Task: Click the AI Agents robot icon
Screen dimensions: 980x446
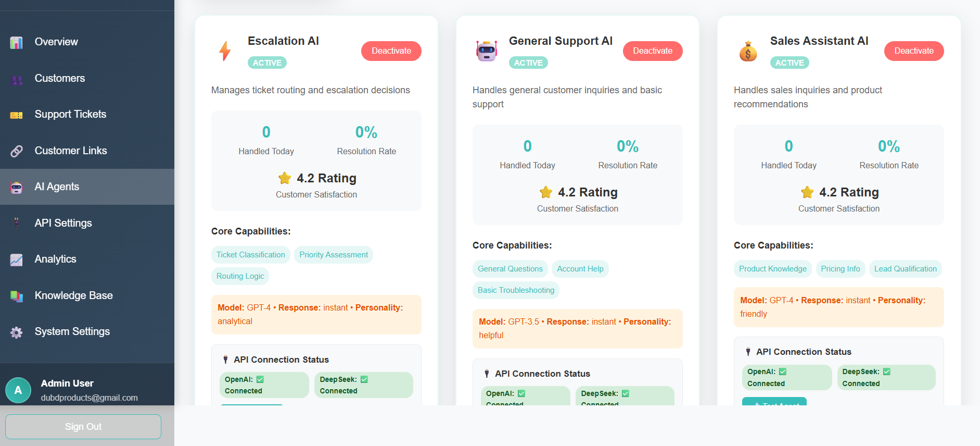Action: tap(16, 187)
